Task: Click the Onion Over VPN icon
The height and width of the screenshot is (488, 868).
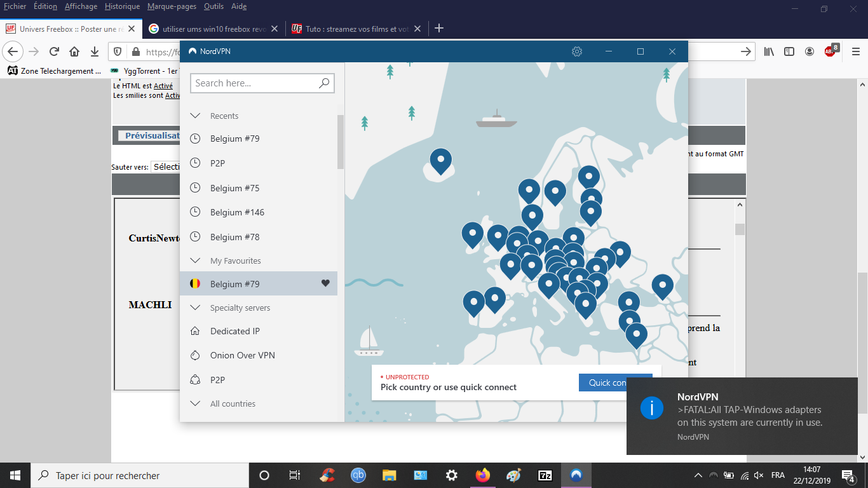Action: 196,355
